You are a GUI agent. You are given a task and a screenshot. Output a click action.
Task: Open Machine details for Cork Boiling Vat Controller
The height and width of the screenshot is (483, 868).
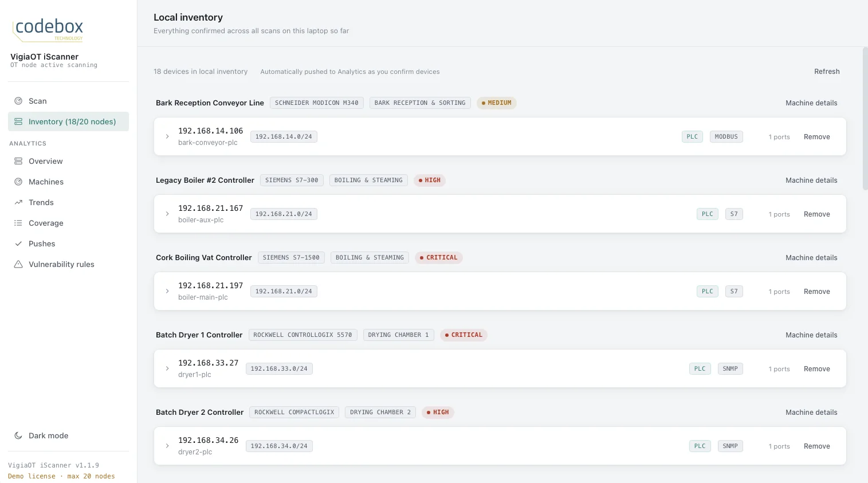point(811,258)
